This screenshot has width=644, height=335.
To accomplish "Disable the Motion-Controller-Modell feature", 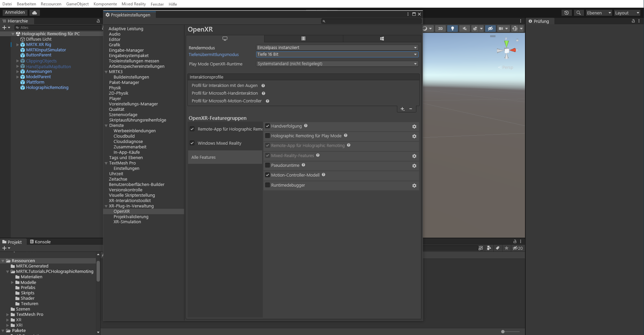I will pos(268,175).
